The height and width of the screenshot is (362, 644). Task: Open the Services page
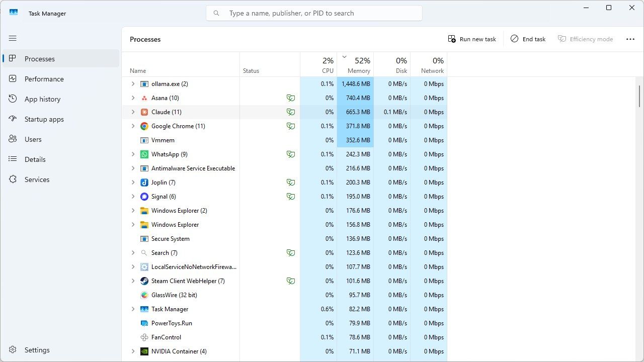(61, 179)
